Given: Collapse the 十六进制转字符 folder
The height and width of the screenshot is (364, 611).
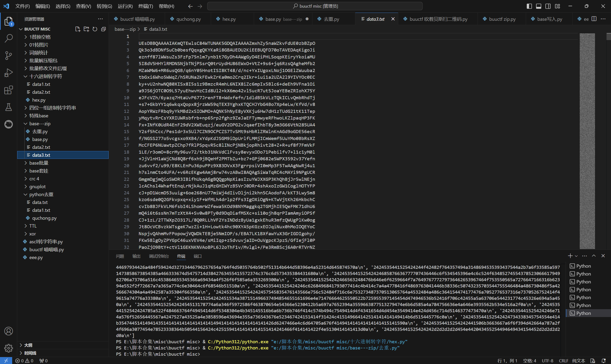Looking at the screenshot, I should [x=63, y=76].
